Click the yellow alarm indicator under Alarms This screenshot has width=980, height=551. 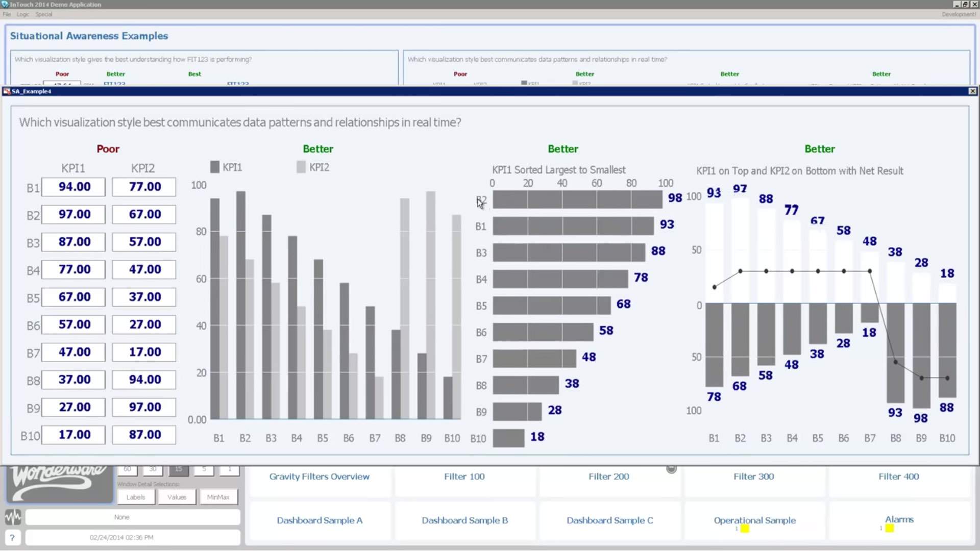[889, 529]
